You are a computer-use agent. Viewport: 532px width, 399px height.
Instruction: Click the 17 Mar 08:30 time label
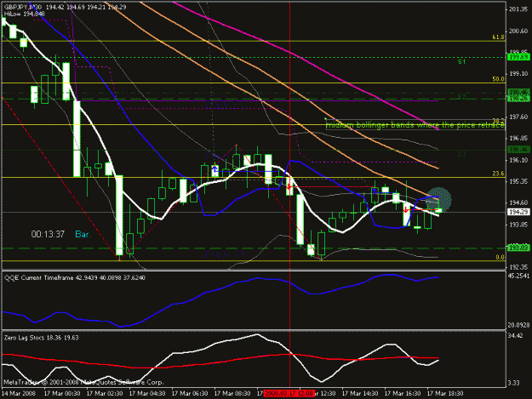[232, 394]
